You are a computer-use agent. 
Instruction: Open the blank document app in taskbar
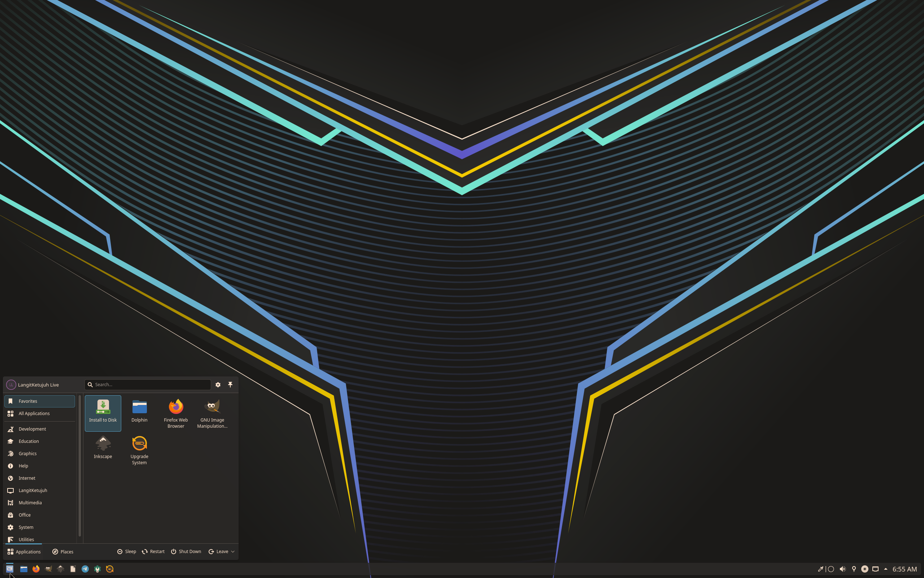point(73,569)
